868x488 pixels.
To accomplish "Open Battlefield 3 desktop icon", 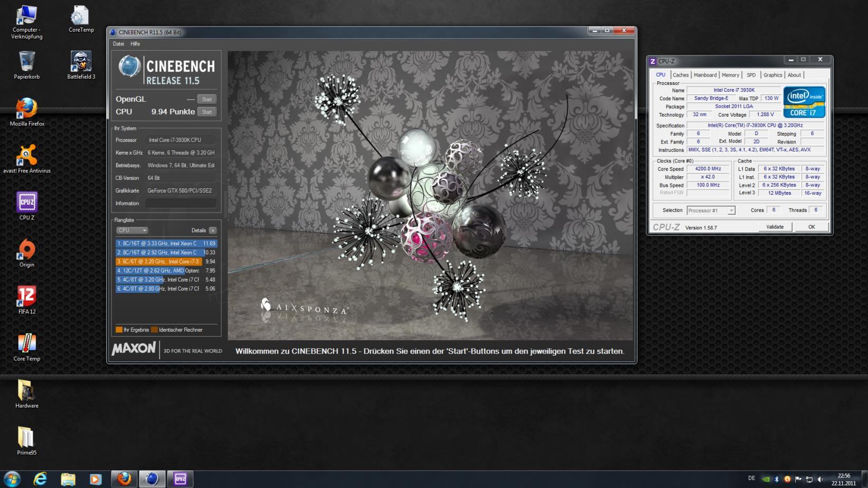I will [81, 65].
